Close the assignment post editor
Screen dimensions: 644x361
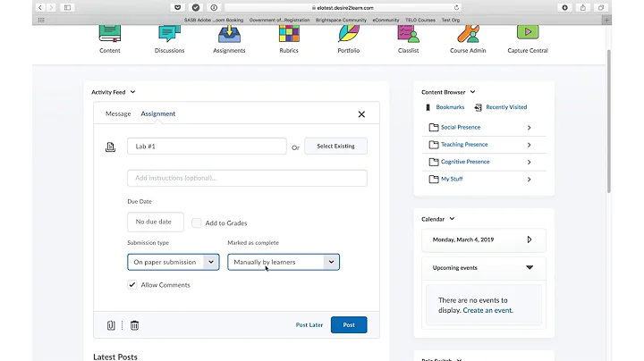pyautogui.click(x=361, y=114)
